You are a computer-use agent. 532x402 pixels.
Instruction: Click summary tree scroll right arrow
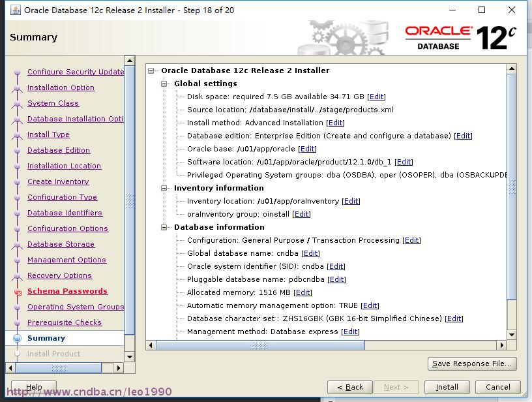(502, 346)
